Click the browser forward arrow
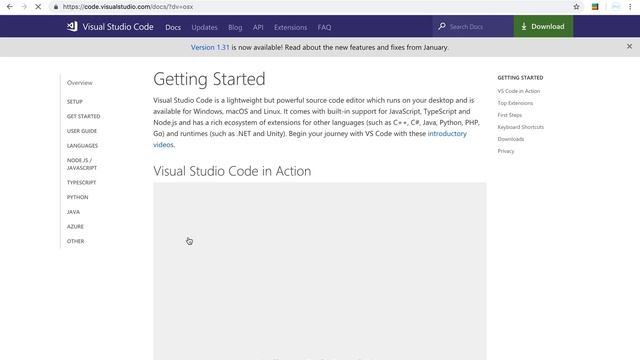The width and height of the screenshot is (640, 360). click(x=24, y=7)
